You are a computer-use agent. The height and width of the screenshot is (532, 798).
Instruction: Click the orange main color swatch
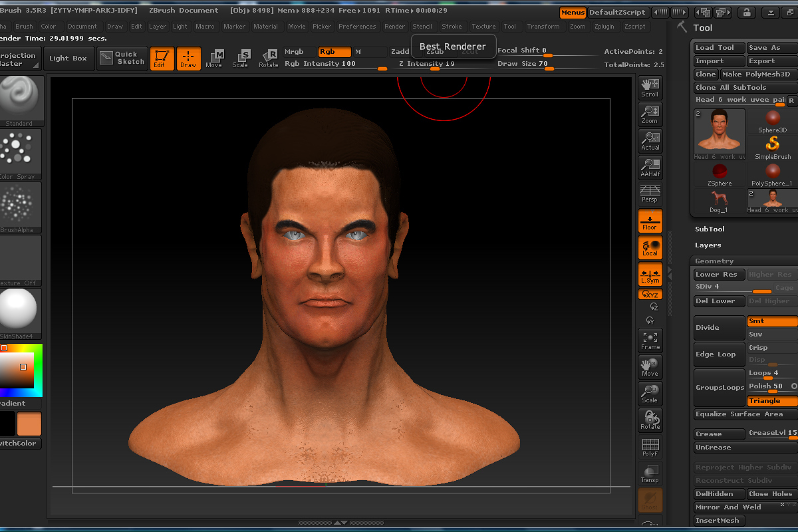point(29,424)
